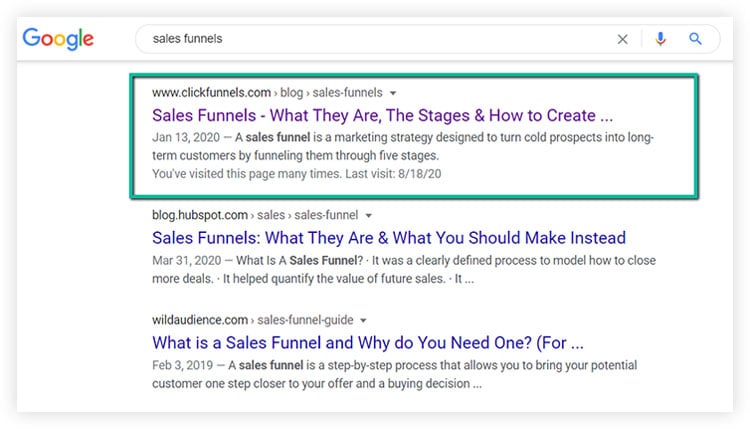Image resolution: width=750 pixels, height=429 pixels.
Task: Click the www.clickfunnels.com breadcrumb URL
Action: [212, 92]
